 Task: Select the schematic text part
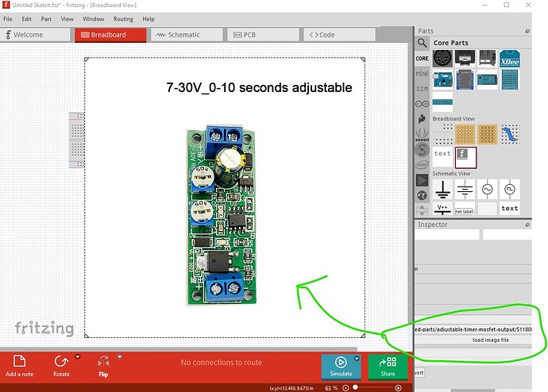[x=510, y=208]
